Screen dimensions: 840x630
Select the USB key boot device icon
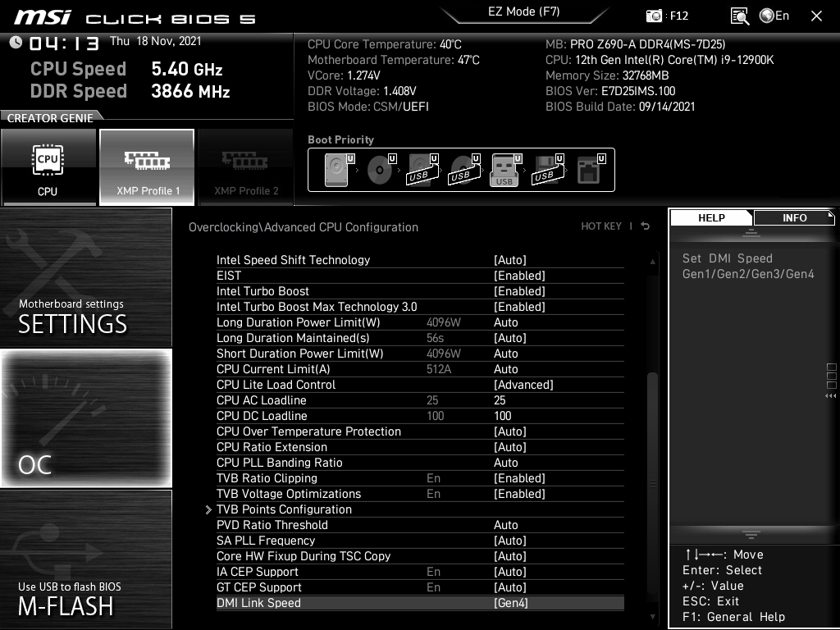coord(505,170)
